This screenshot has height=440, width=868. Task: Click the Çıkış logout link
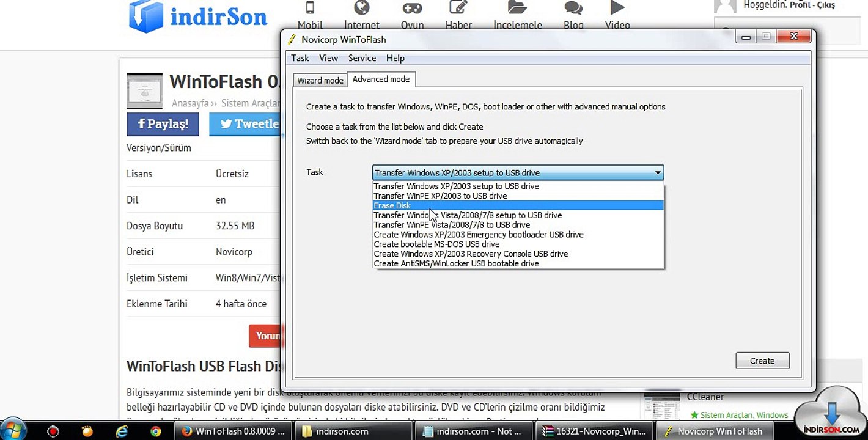[x=826, y=5]
